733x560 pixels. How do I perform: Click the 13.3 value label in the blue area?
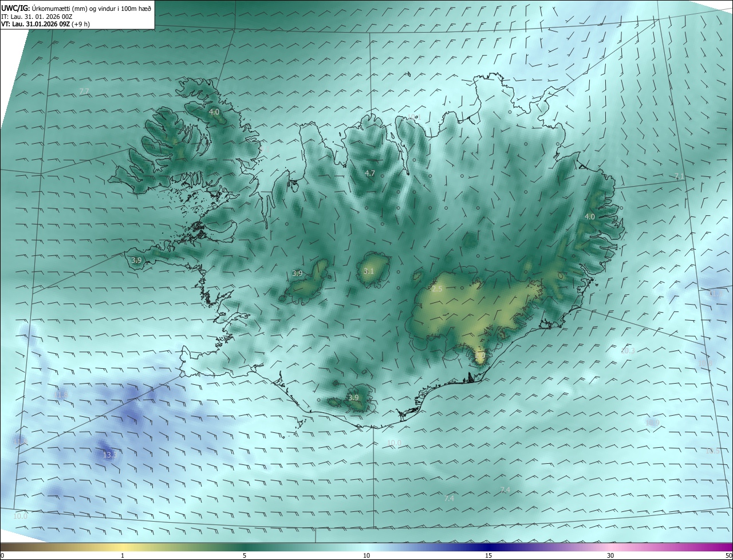coord(109,455)
